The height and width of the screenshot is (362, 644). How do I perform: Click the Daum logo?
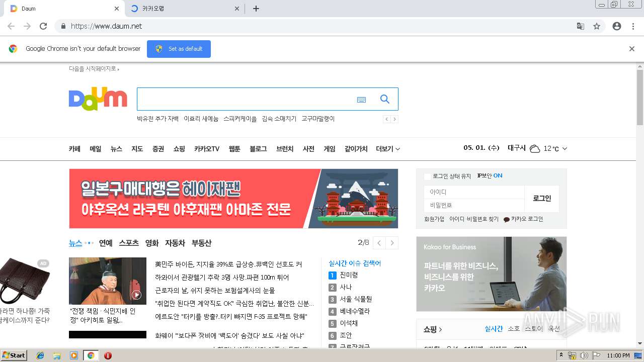coord(98,99)
